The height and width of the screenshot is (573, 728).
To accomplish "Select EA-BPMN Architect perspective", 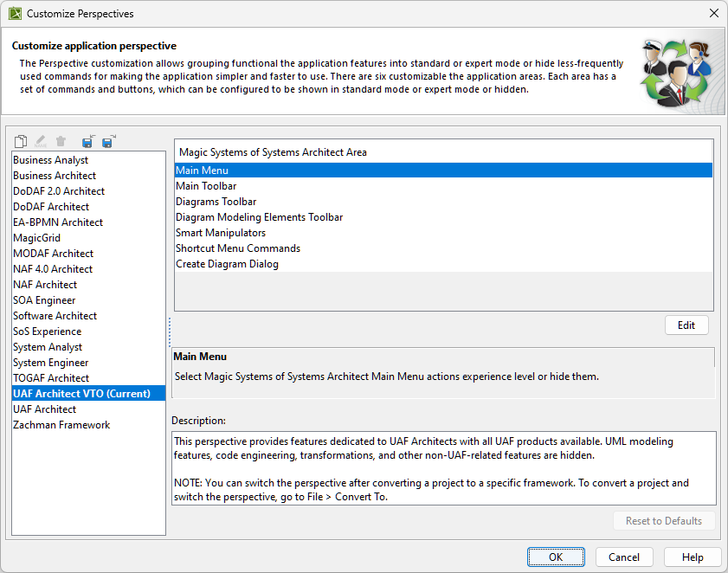I will point(88,222).
